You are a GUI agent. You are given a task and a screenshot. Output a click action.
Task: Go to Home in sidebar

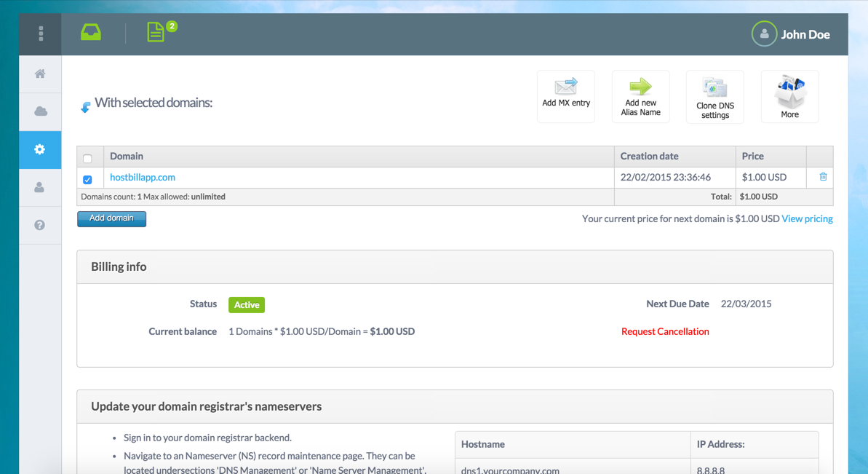[x=40, y=74]
